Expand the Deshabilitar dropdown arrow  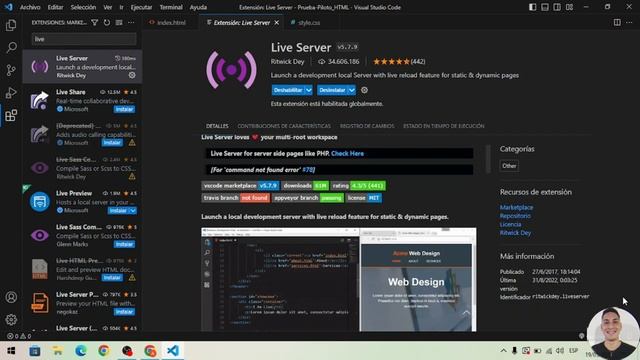click(x=309, y=90)
